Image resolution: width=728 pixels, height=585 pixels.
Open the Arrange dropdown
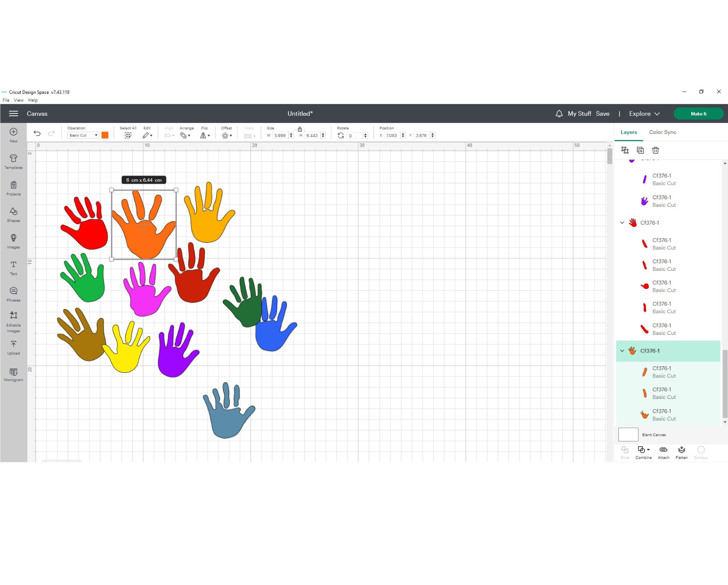(x=185, y=135)
